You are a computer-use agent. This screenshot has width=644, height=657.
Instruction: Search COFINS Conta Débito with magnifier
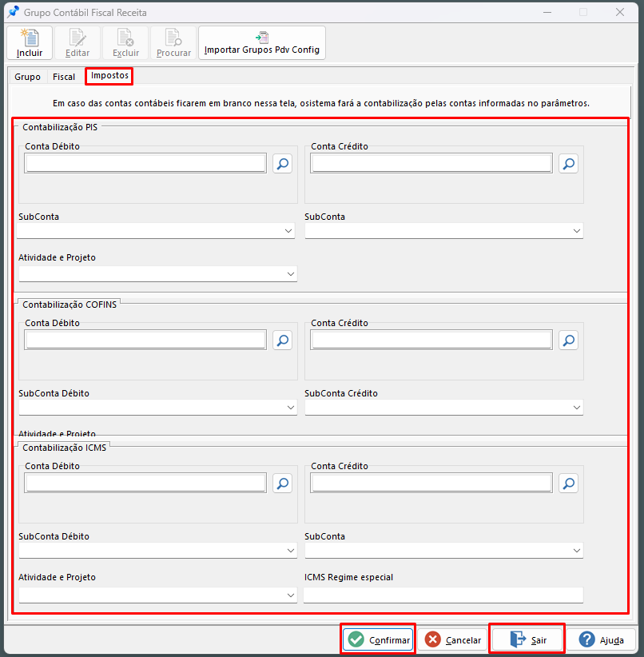tap(282, 340)
